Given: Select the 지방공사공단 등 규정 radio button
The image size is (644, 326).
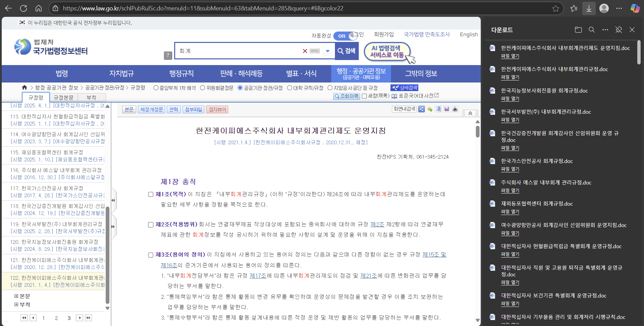Looking at the screenshot, I should [330, 88].
